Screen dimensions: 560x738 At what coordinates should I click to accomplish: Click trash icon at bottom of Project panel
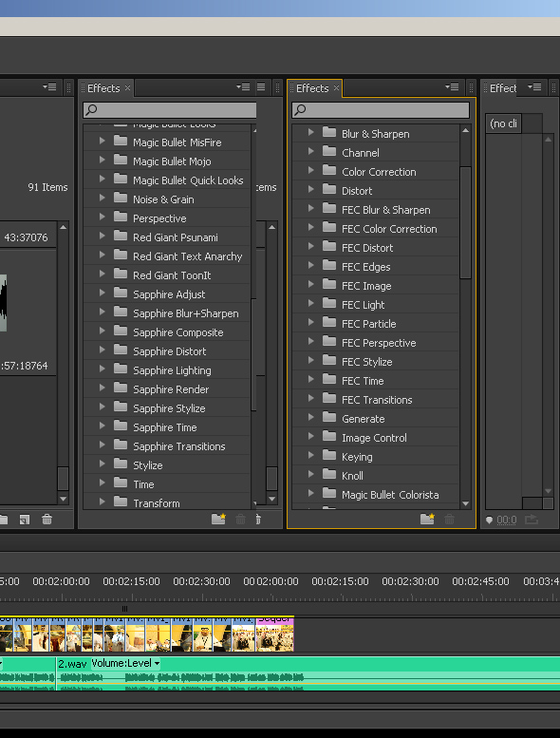(47, 520)
